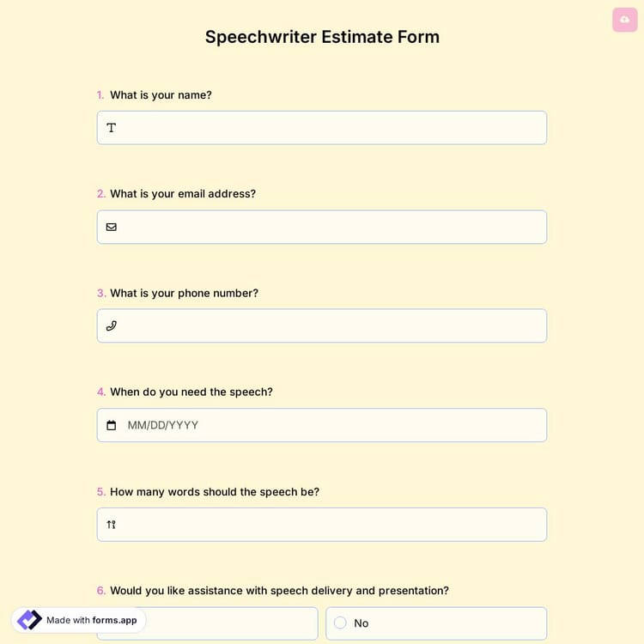
Task: Click the phone handset icon
Action: (x=112, y=326)
